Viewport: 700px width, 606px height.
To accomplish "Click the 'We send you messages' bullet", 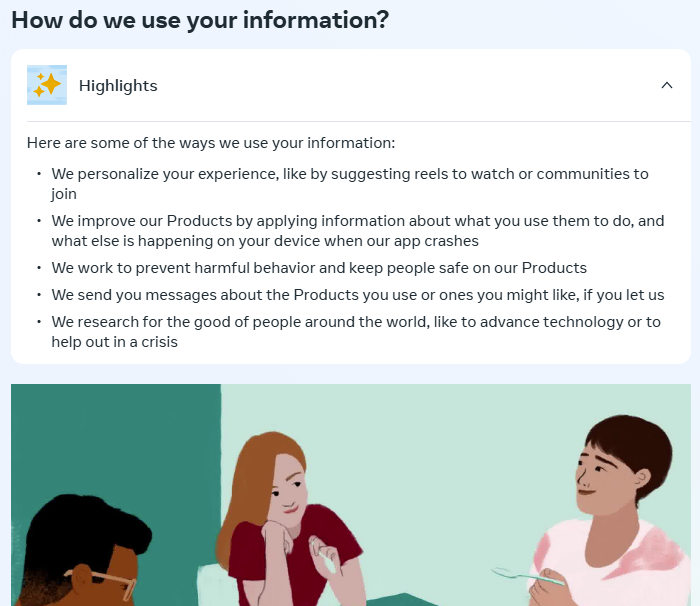I will (358, 295).
